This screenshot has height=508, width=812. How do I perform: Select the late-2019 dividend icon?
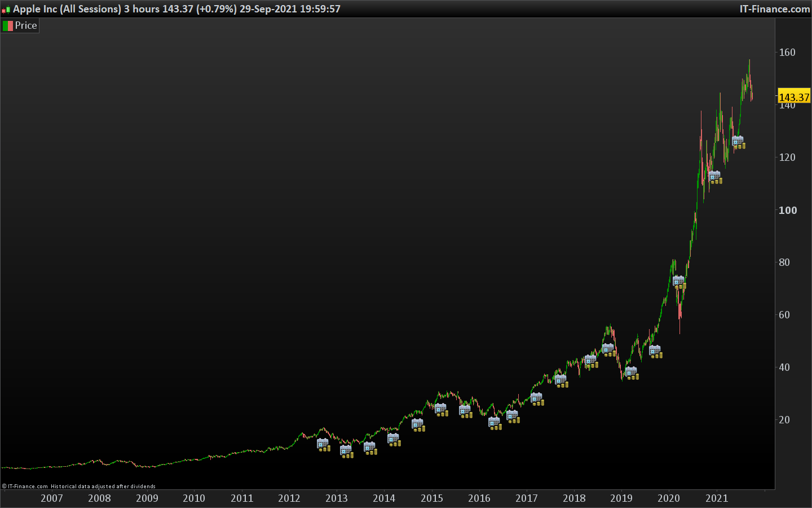(x=656, y=352)
